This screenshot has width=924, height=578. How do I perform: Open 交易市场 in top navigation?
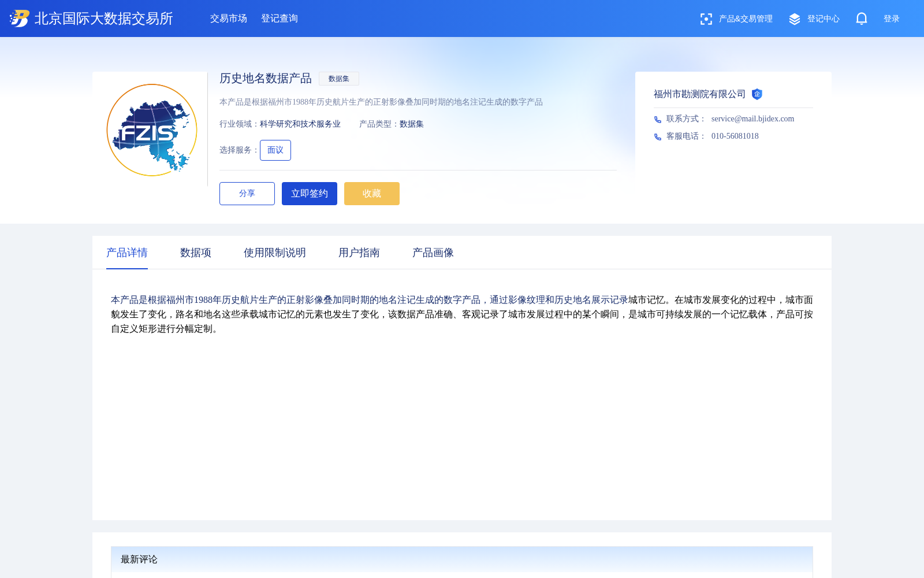(x=229, y=18)
